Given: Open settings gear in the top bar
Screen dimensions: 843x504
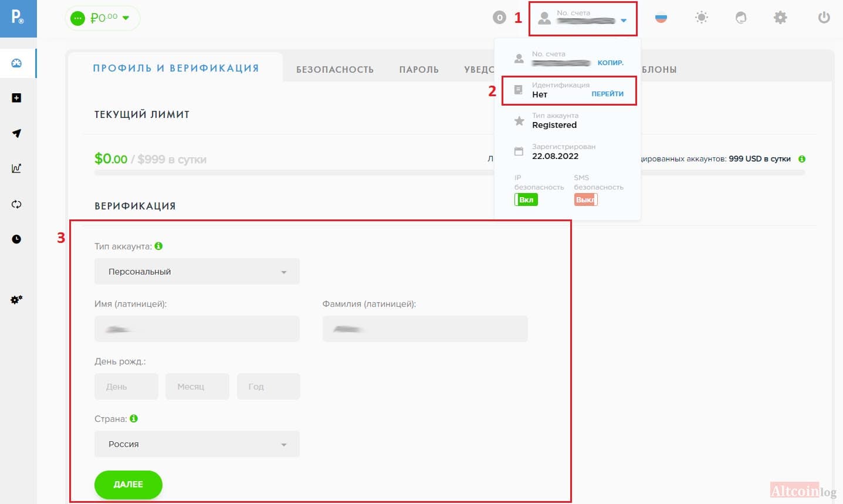Looking at the screenshot, I should click(x=780, y=18).
